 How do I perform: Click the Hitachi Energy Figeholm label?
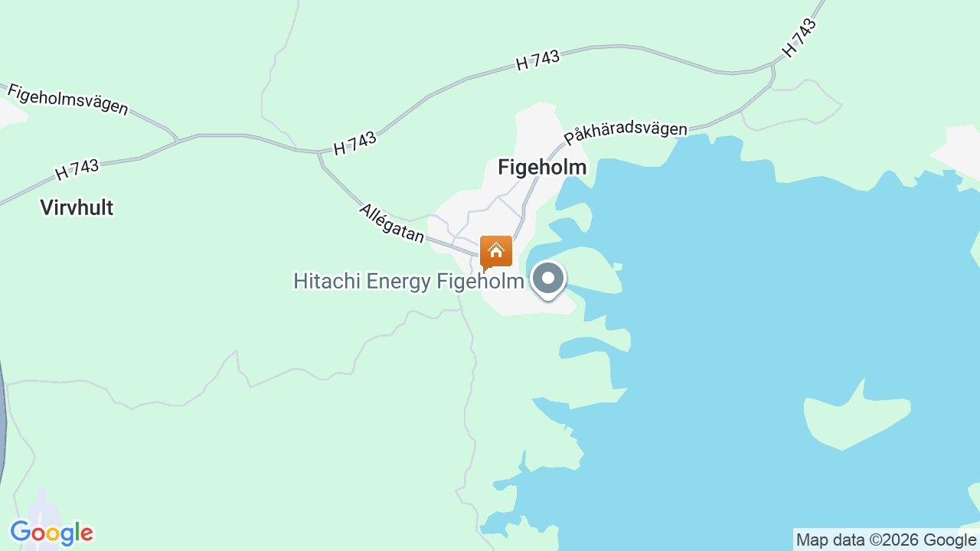[x=409, y=282]
